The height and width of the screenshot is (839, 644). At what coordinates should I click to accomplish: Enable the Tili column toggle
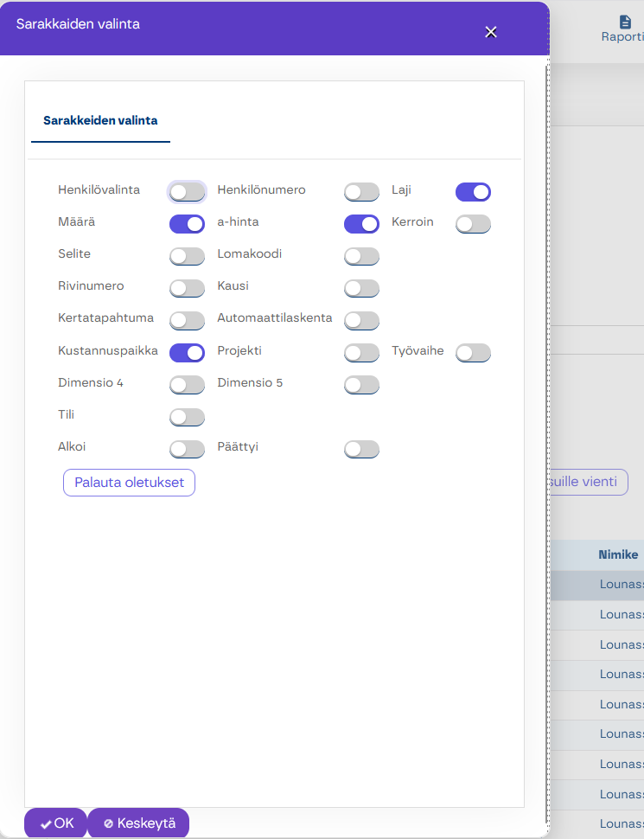tap(187, 417)
